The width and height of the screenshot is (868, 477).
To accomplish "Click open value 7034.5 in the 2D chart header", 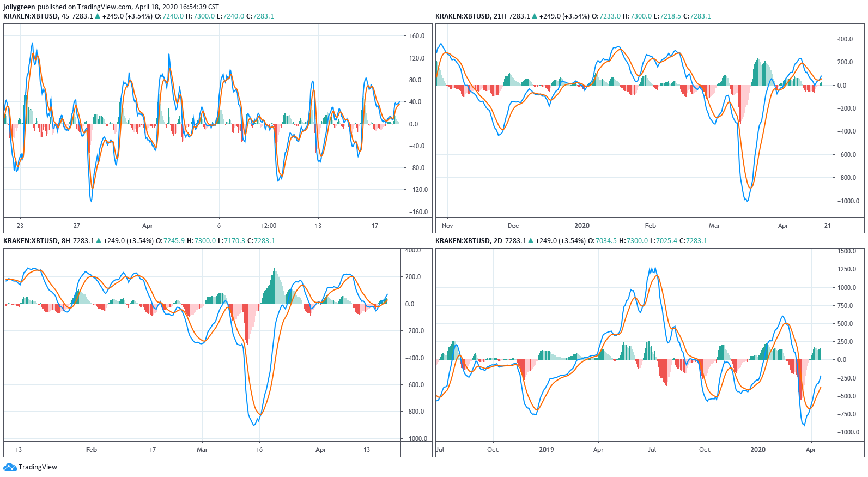I will (x=606, y=241).
